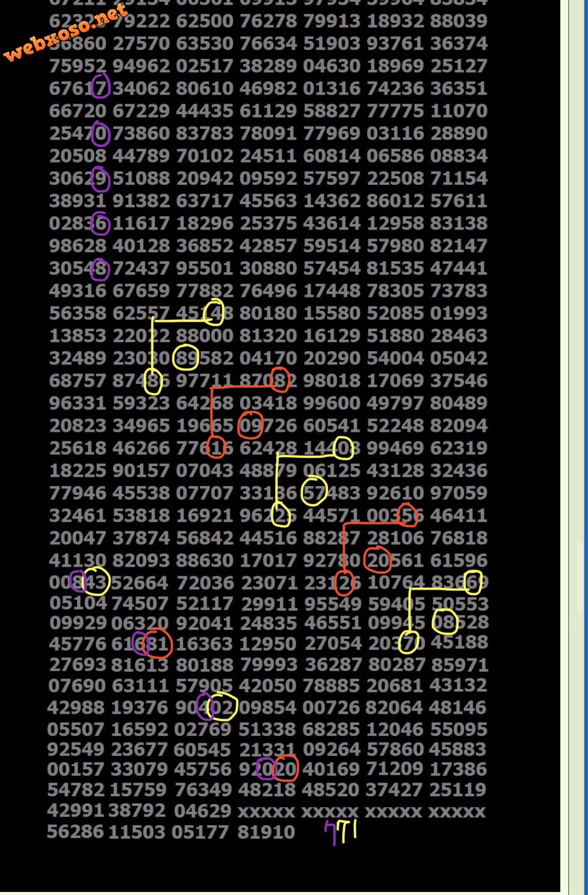The width and height of the screenshot is (588, 895).
Task: Click number 77775
Action: 395,111
